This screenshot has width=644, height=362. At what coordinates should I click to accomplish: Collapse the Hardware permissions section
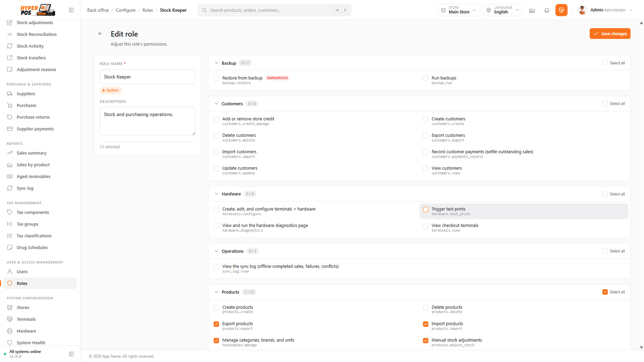[x=216, y=194]
